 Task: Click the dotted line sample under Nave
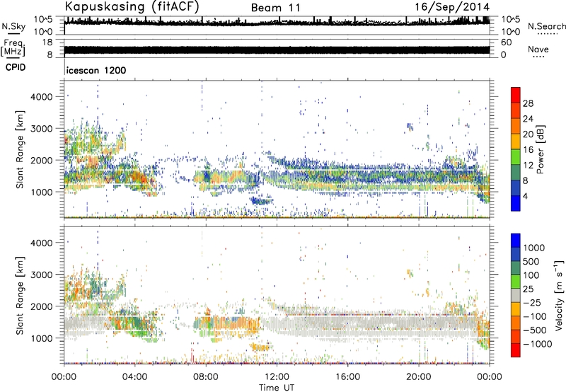pyautogui.click(x=538, y=57)
